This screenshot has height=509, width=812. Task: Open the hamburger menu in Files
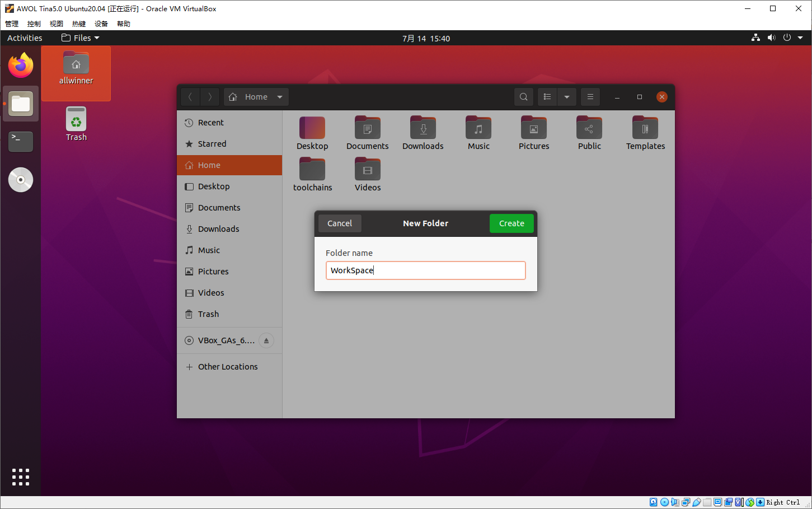pyautogui.click(x=590, y=97)
